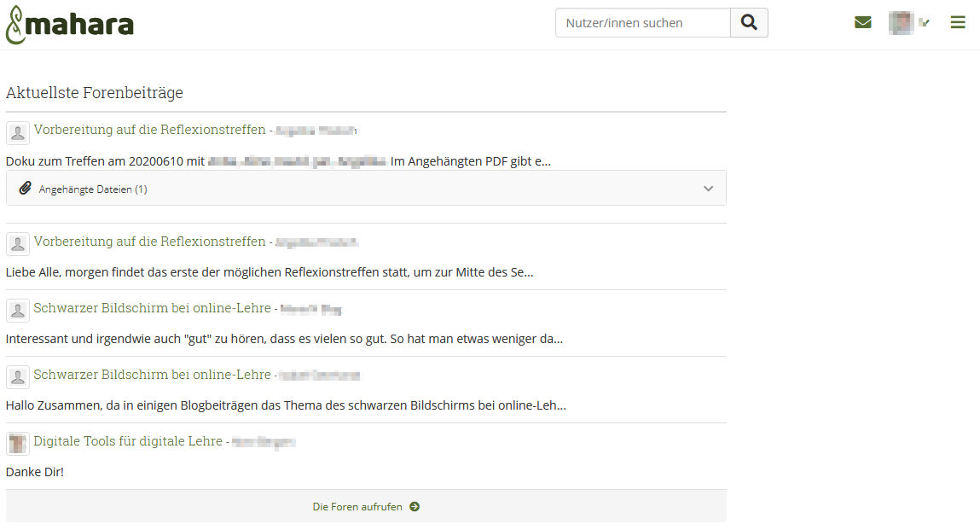Select the avatar of the Digitale Tools post
Screen dimensions: 980x530
tap(18, 443)
